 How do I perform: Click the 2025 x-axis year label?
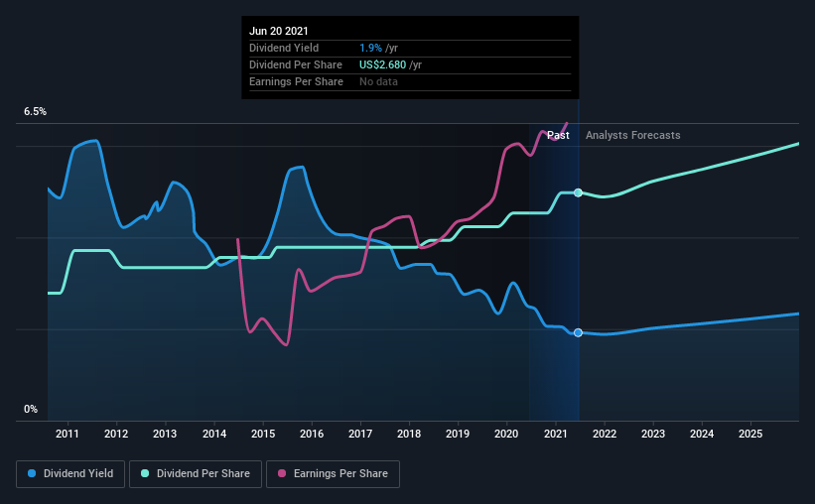click(750, 434)
